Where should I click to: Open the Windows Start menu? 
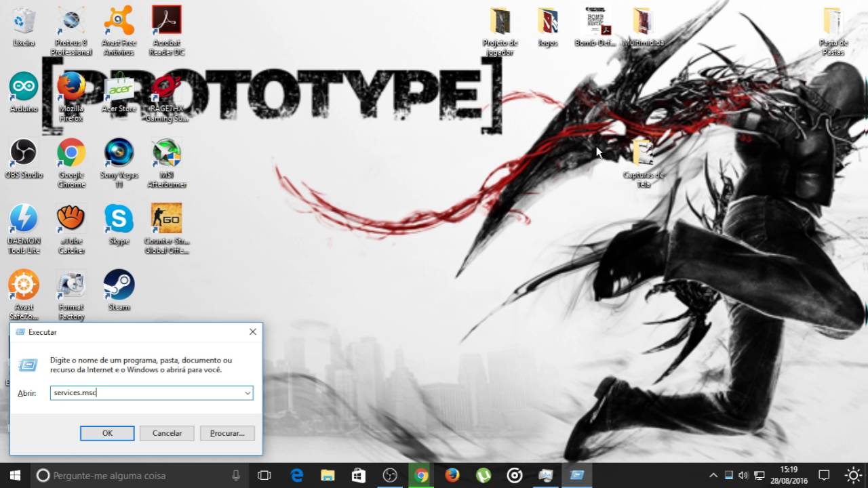15,475
